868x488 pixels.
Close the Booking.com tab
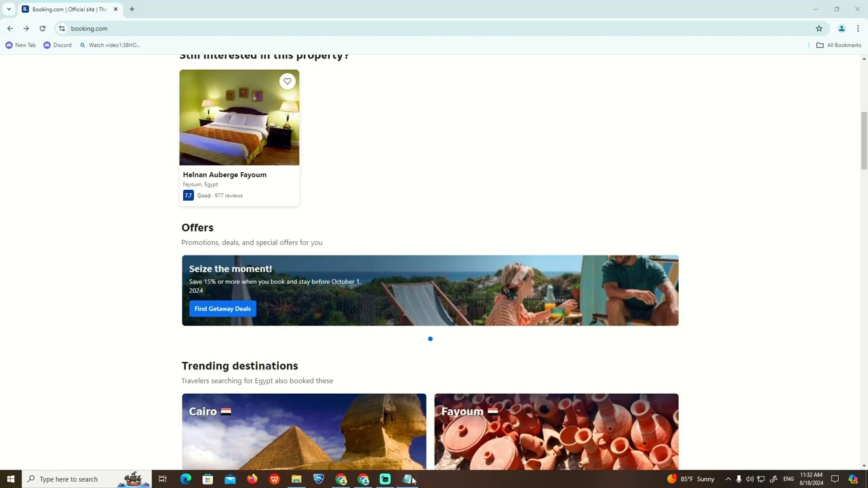(x=115, y=9)
